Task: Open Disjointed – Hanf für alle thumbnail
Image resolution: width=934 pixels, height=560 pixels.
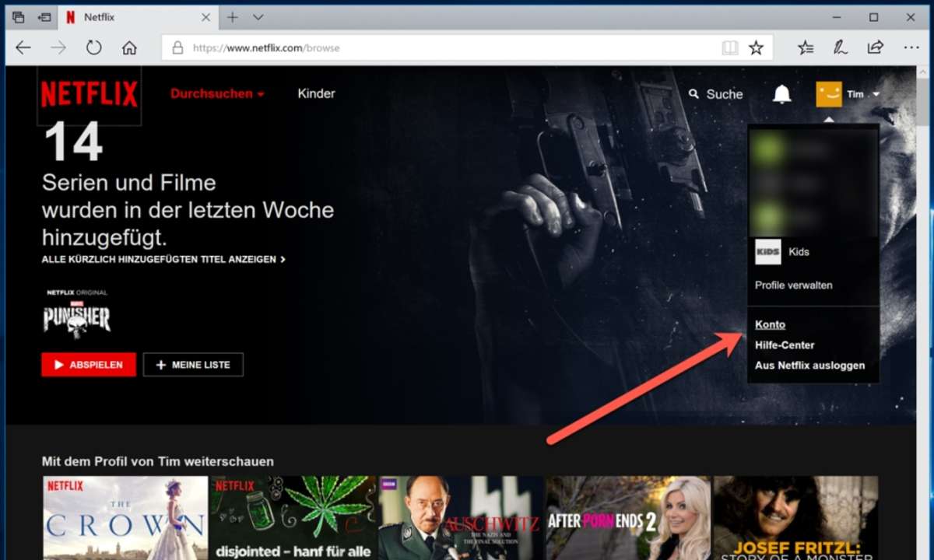Action: tap(293, 518)
